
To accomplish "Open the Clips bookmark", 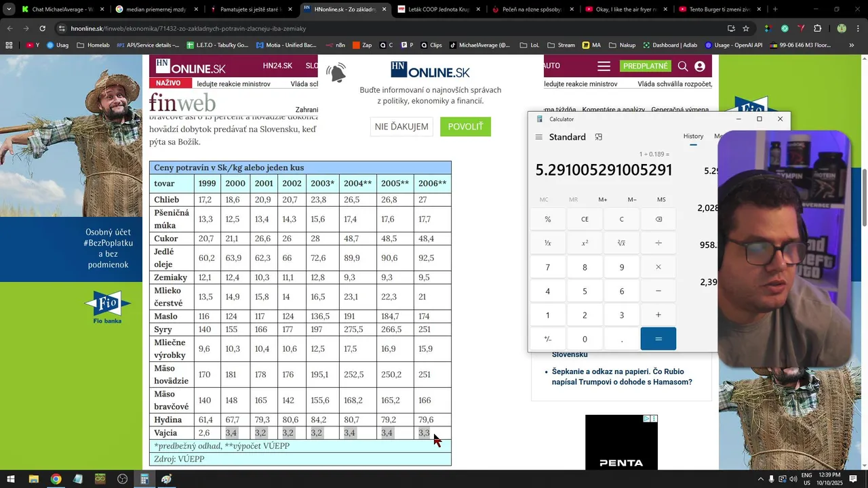I will click(x=431, y=45).
